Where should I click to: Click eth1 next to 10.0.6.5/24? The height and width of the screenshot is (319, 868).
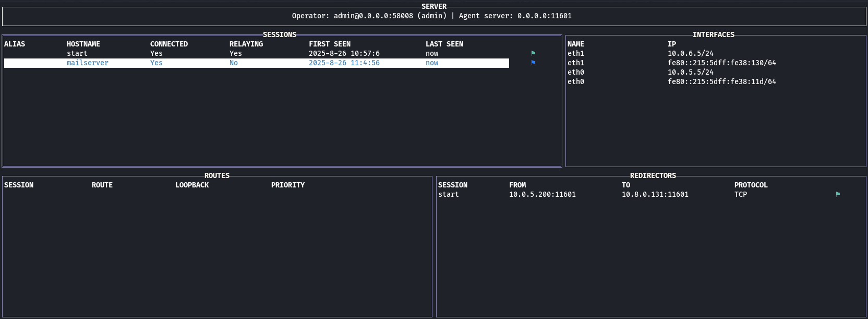(x=576, y=54)
